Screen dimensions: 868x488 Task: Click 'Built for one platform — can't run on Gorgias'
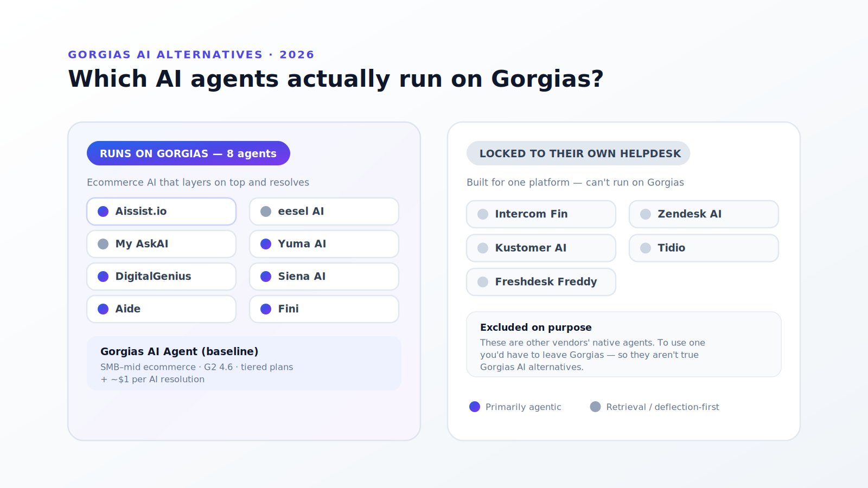coord(575,182)
